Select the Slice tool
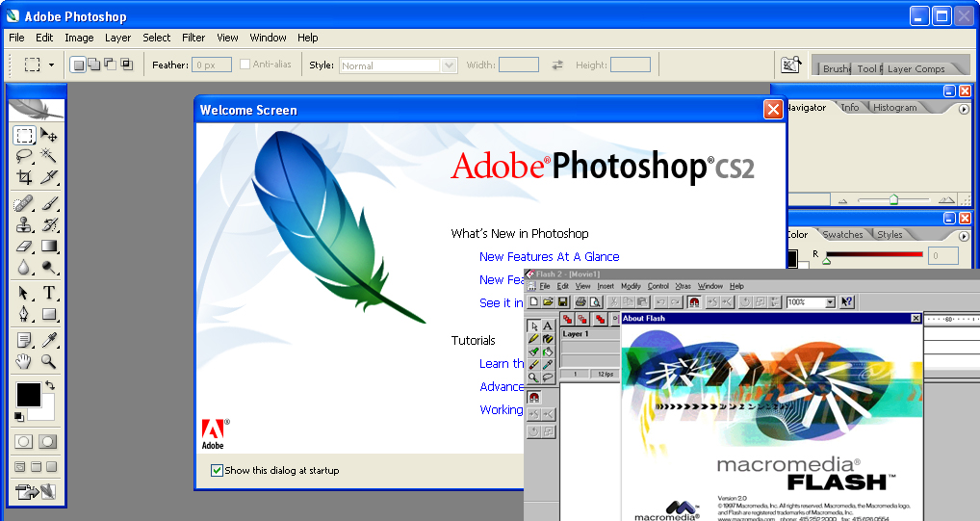Viewport: 980px width, 521px height. [x=49, y=177]
